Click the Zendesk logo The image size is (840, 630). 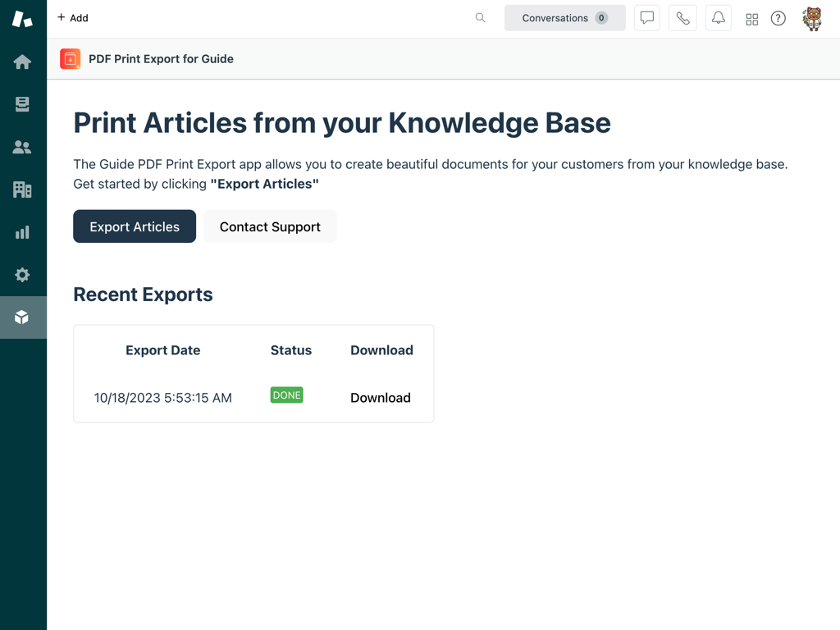22,19
